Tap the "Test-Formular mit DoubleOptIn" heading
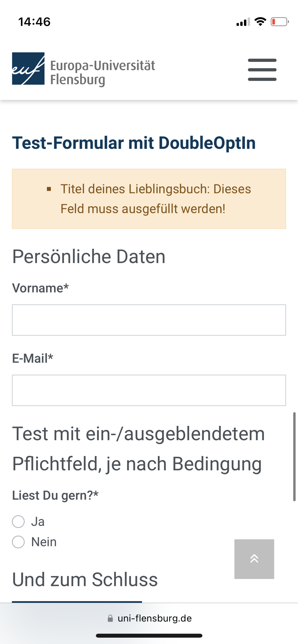Image resolution: width=298 pixels, height=644 pixels. pos(134,143)
